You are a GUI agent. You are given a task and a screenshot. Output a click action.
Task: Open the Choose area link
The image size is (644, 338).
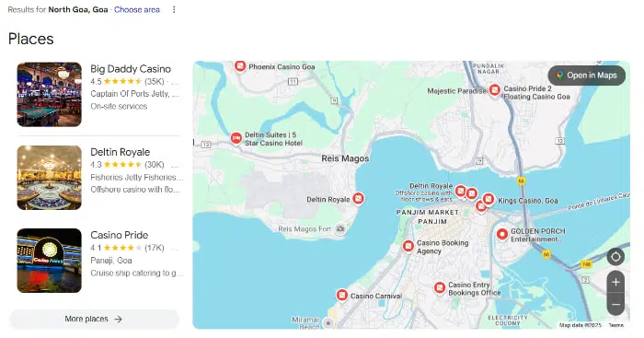pyautogui.click(x=137, y=9)
